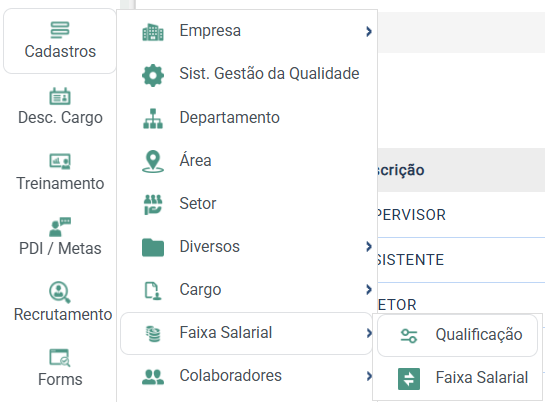545x402 pixels.
Task: Click the Empresa building icon
Action: [x=153, y=32]
